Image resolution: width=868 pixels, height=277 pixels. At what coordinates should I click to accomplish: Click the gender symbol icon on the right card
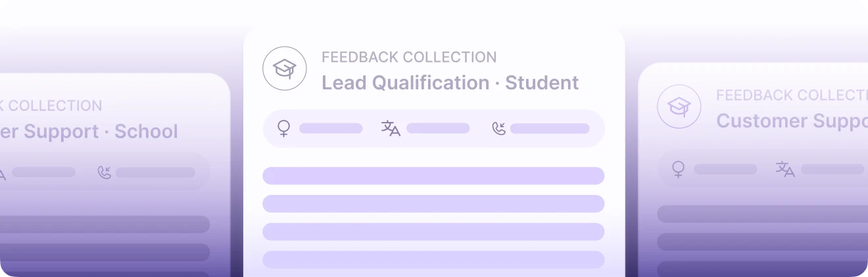[678, 169]
